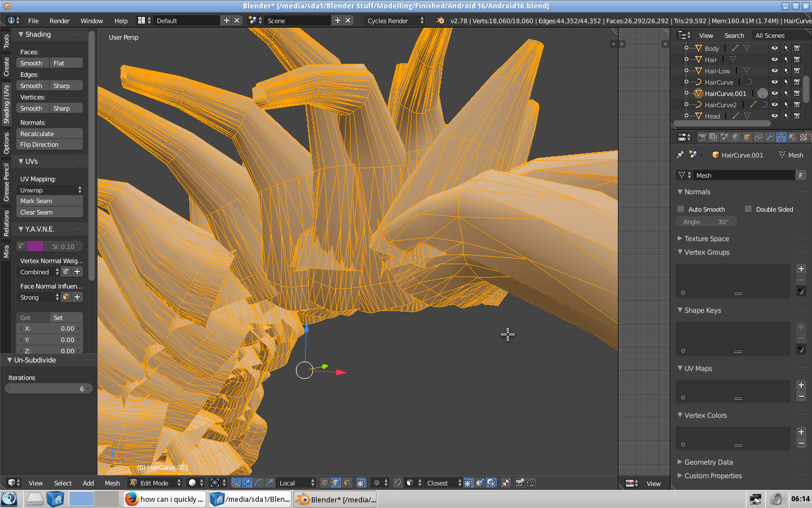Viewport: 812px width, 508px height.
Task: Switch to edge select mode
Action: coord(336,483)
